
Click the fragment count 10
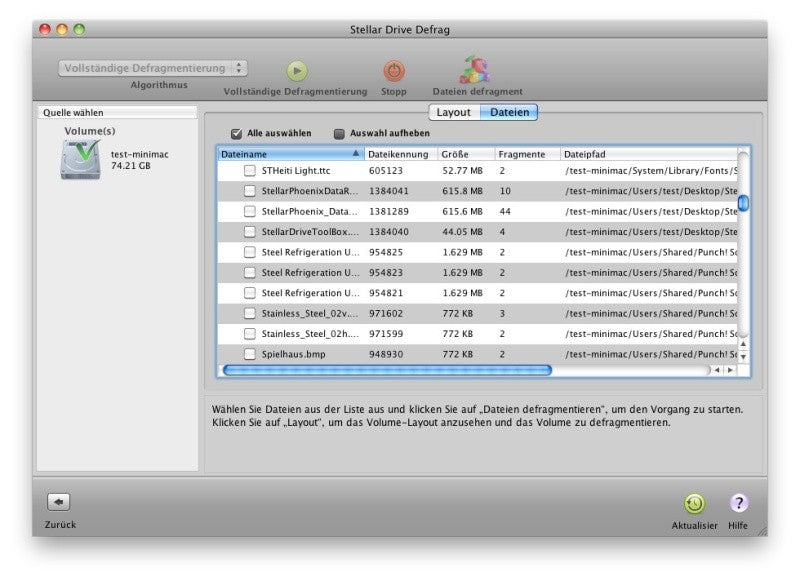[x=505, y=191]
